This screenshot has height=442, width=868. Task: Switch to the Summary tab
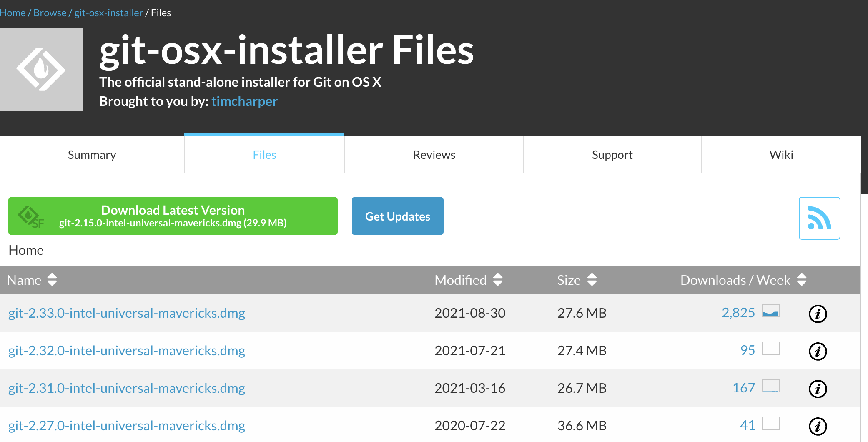pos(92,155)
